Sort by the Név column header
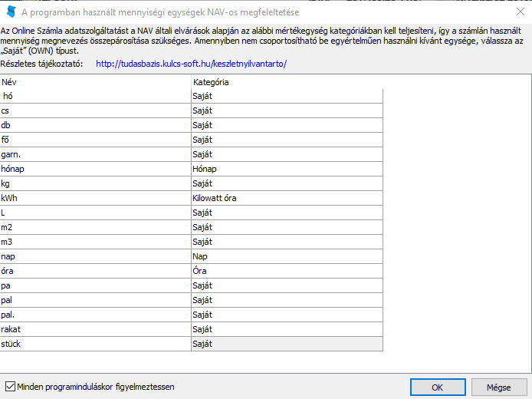 (95, 81)
